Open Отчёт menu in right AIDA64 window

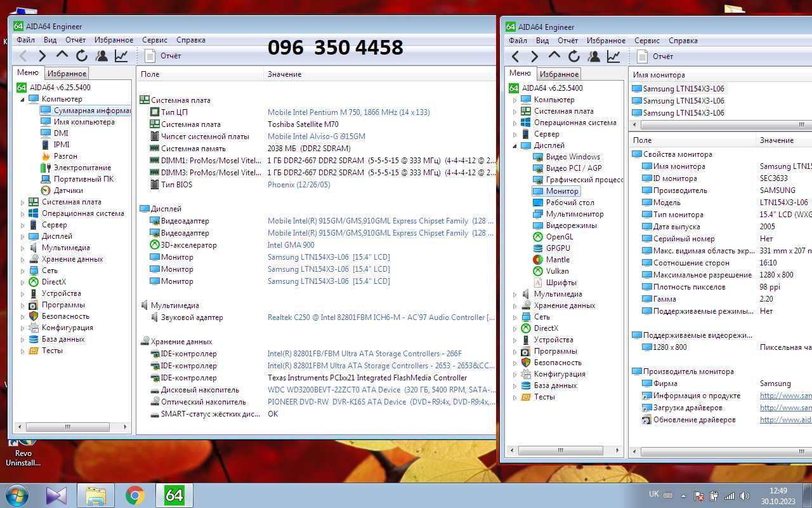(x=568, y=41)
